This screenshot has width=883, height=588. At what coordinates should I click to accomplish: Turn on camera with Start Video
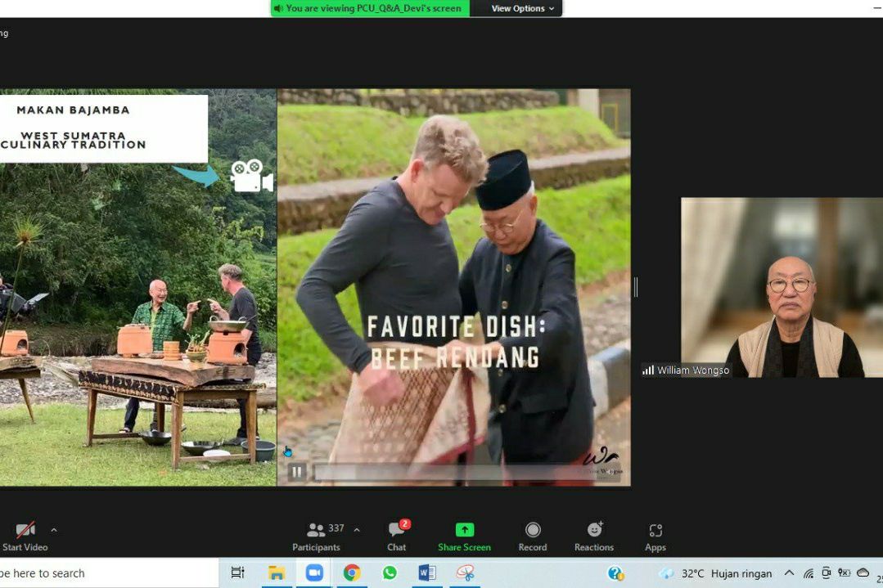tap(25, 536)
